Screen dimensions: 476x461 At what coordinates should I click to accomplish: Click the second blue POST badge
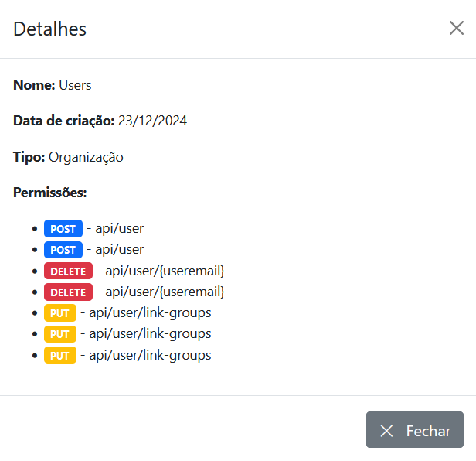click(63, 250)
